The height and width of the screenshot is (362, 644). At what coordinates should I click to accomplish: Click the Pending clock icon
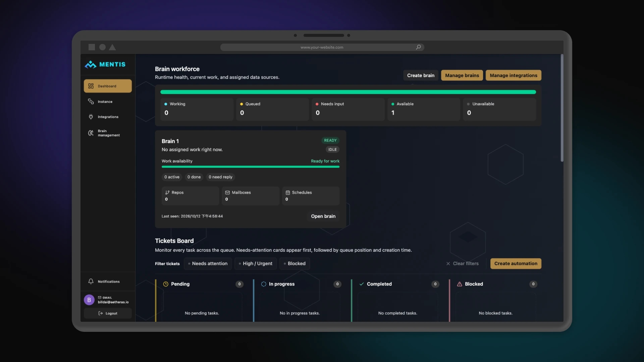click(x=166, y=284)
